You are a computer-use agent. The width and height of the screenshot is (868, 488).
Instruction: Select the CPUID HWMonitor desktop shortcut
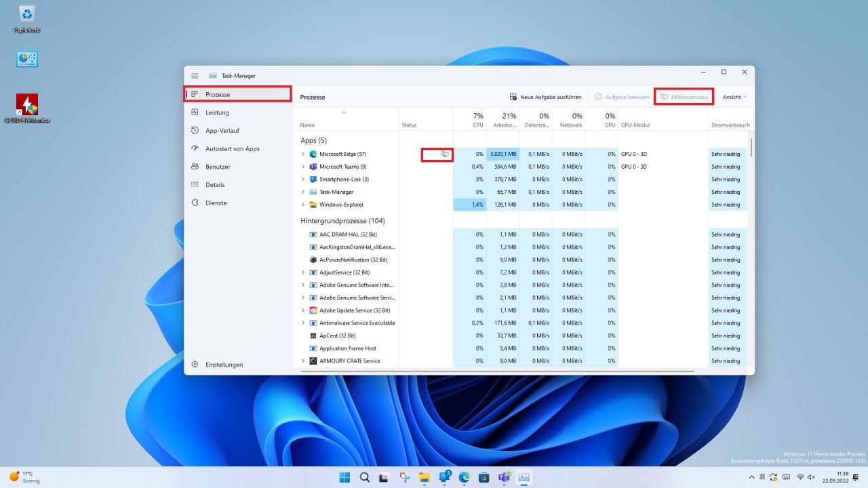point(27,108)
